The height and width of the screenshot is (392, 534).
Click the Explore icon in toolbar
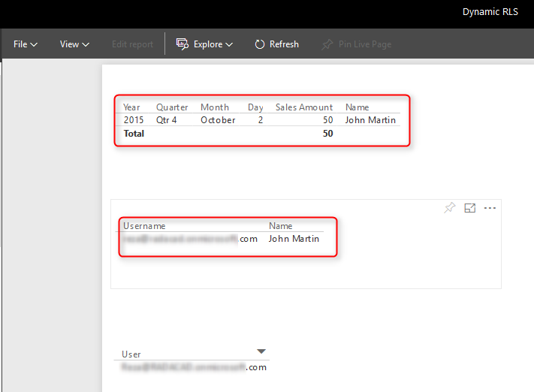click(x=182, y=44)
